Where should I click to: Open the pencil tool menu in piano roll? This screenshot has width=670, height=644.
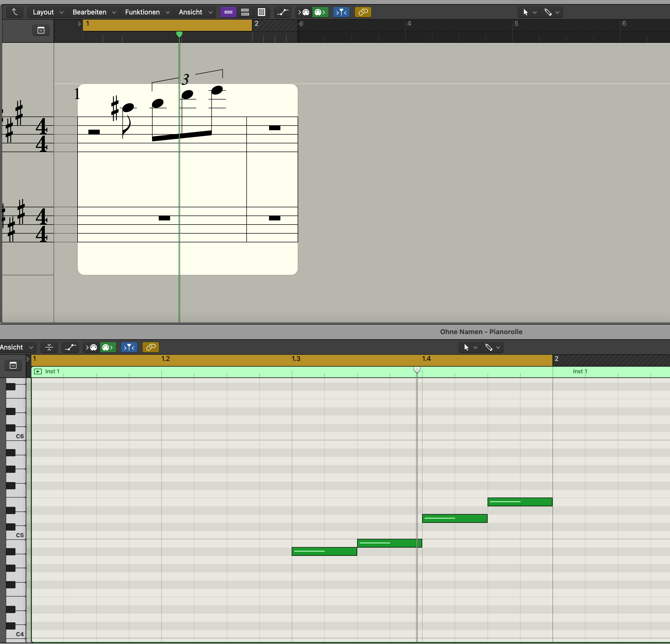click(492, 348)
